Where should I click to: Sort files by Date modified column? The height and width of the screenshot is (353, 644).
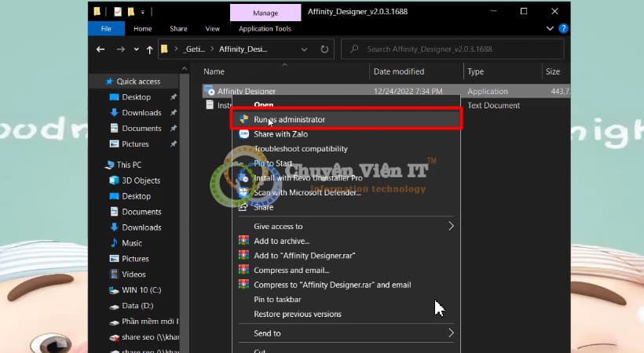coord(399,71)
